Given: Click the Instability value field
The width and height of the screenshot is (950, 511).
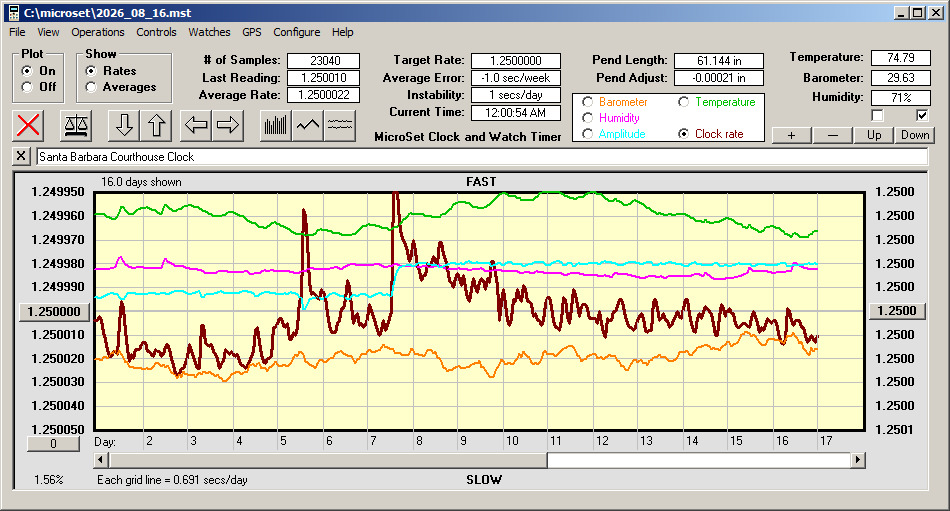Looking at the screenshot, I should pyautogui.click(x=516, y=95).
